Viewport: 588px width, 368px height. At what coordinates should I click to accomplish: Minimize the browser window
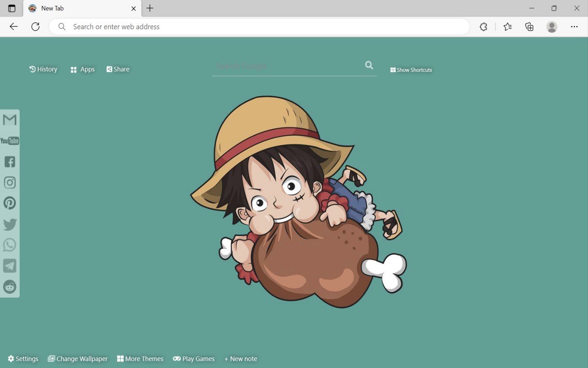(531, 8)
